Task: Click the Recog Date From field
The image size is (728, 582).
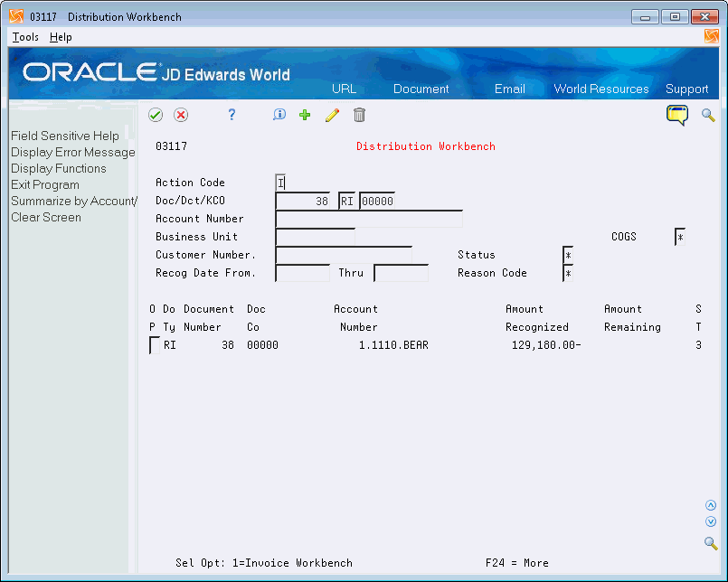Action: [303, 273]
